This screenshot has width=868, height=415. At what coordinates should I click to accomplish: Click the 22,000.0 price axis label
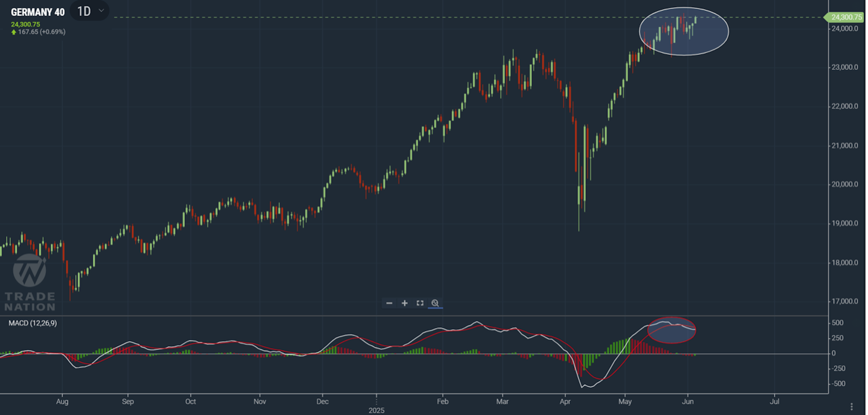point(844,107)
